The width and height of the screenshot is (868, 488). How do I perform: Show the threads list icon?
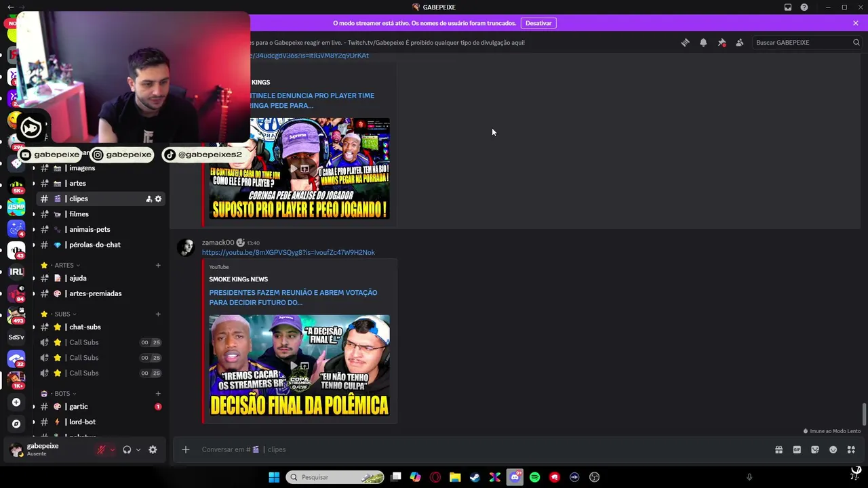click(x=685, y=42)
